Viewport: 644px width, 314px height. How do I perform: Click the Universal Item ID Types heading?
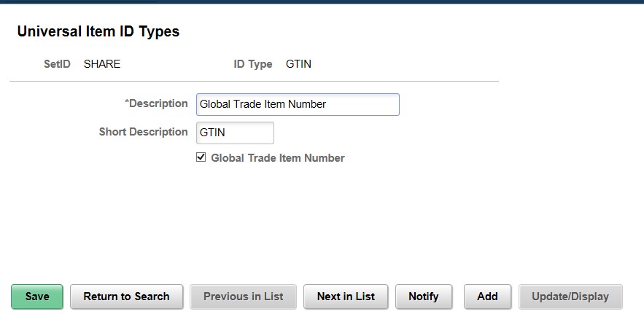98,31
